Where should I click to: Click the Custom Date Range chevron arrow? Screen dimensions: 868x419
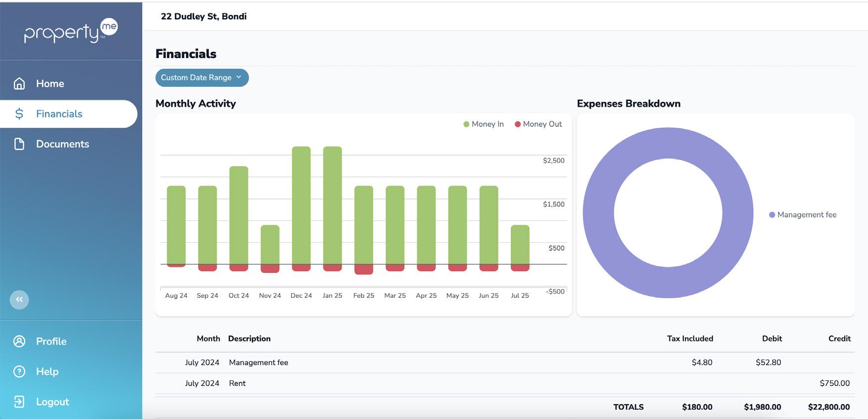pos(239,77)
